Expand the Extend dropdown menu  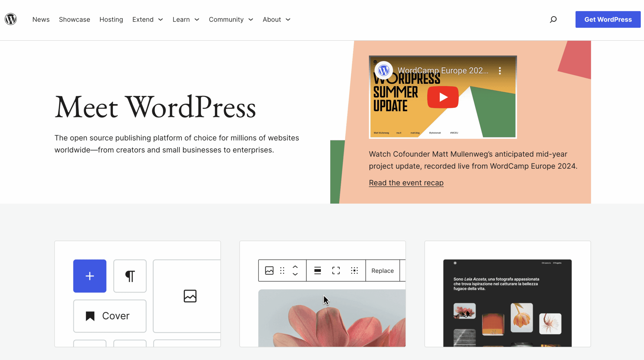click(148, 19)
